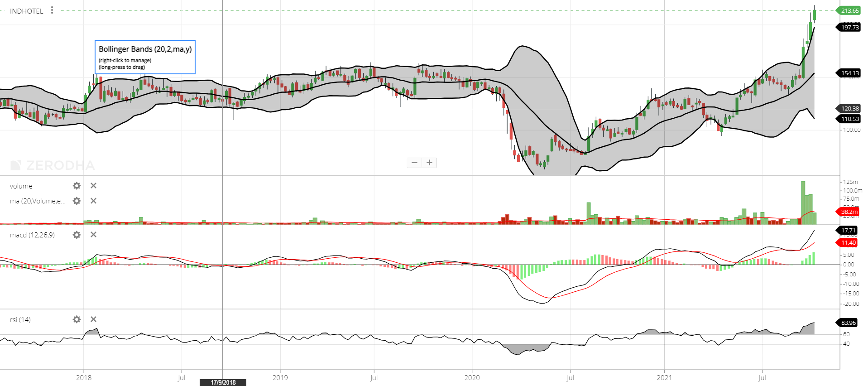The image size is (868, 386).
Task: Open the three-dot menu beside INDHOTEL
Action: pyautogui.click(x=52, y=10)
